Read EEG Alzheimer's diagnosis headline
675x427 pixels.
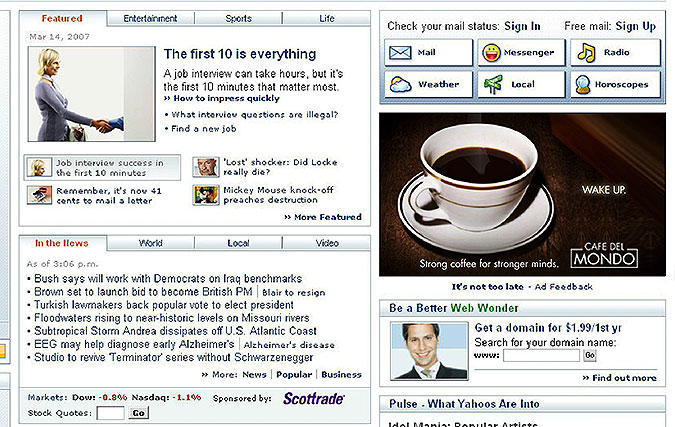coord(134,344)
